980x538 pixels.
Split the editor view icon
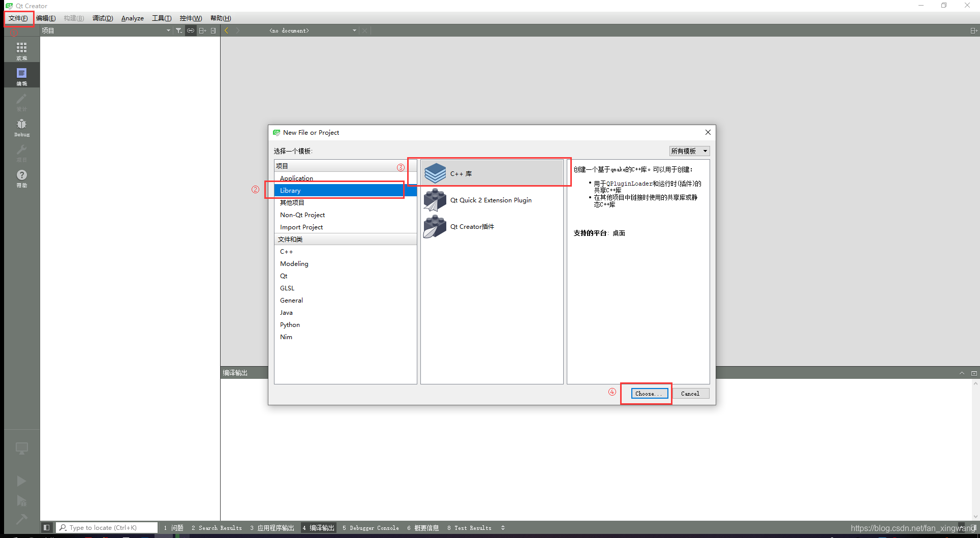click(x=973, y=31)
